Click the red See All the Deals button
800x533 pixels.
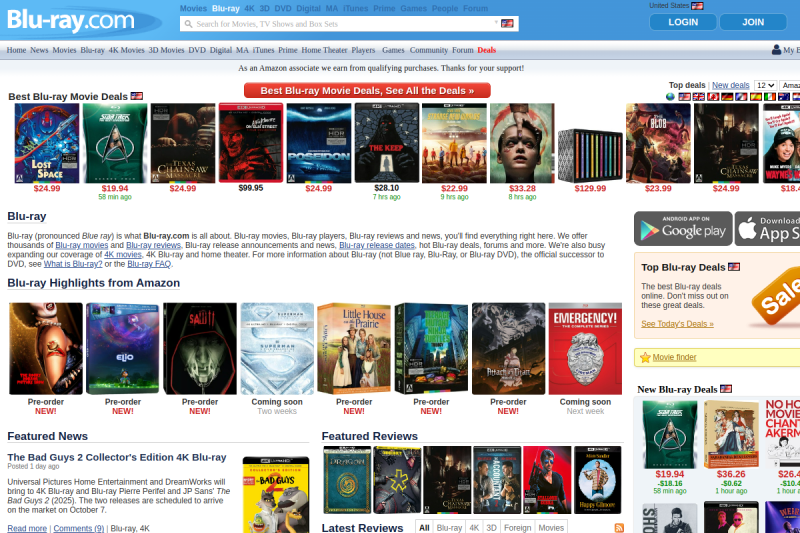367,90
